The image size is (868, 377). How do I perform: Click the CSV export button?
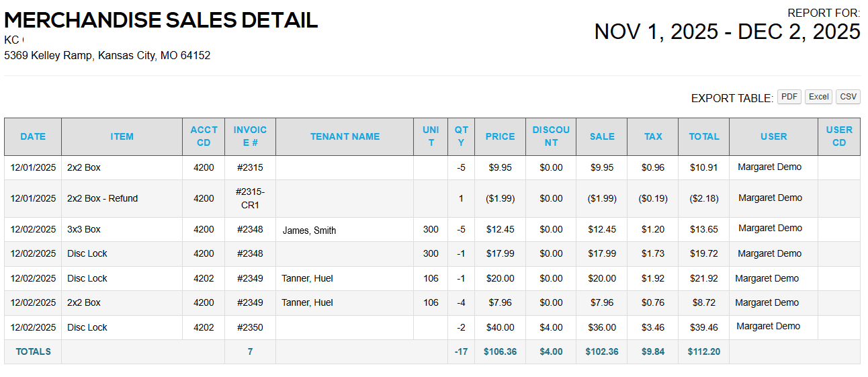pyautogui.click(x=848, y=97)
